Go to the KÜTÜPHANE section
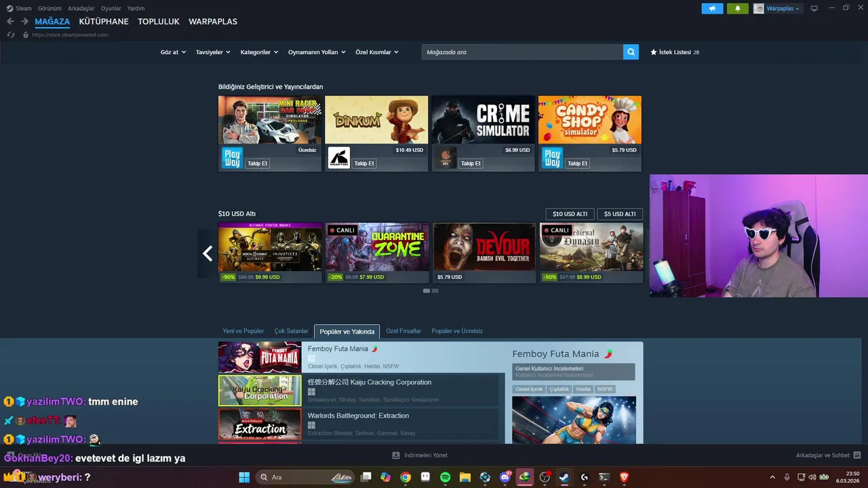The image size is (868, 488). (x=104, y=22)
